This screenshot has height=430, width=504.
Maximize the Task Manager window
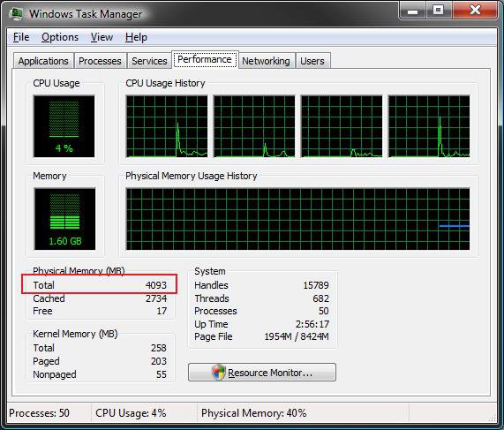coord(439,11)
